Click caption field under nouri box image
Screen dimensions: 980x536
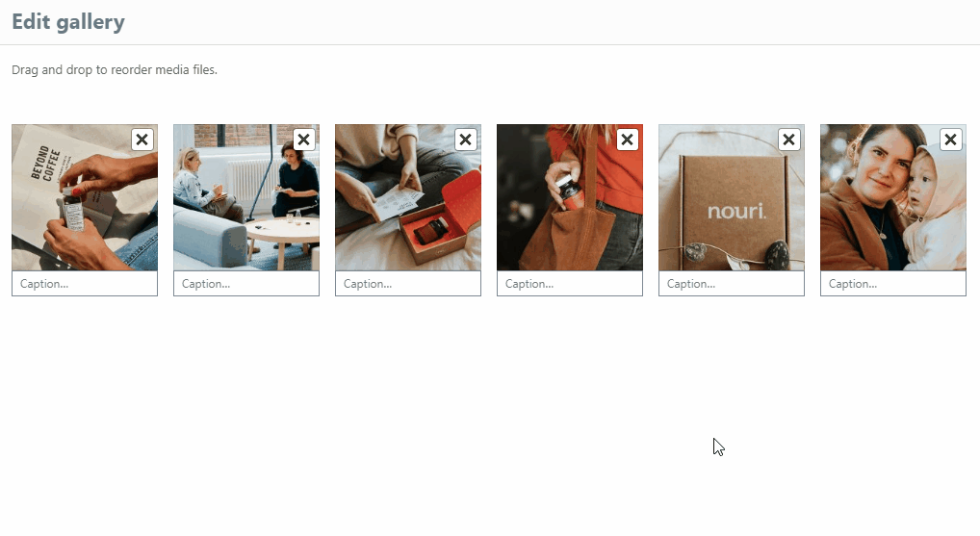732,284
